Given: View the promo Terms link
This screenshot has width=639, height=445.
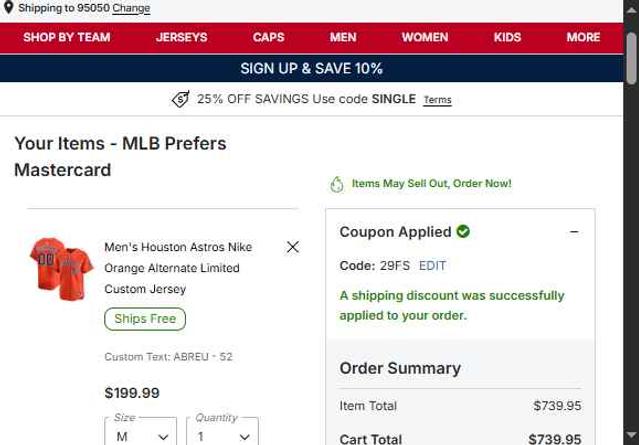Looking at the screenshot, I should click(437, 100).
